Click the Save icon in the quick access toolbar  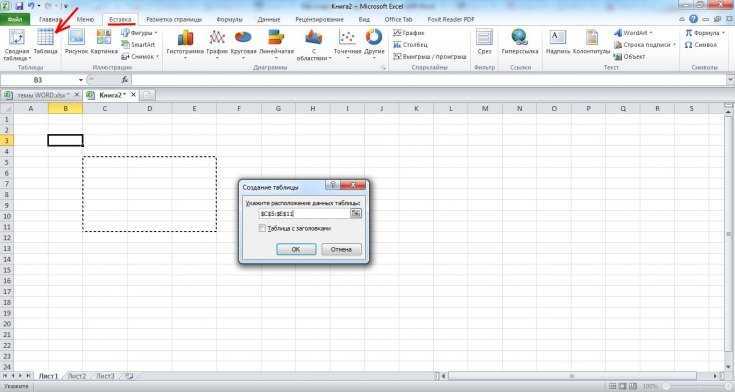point(19,6)
